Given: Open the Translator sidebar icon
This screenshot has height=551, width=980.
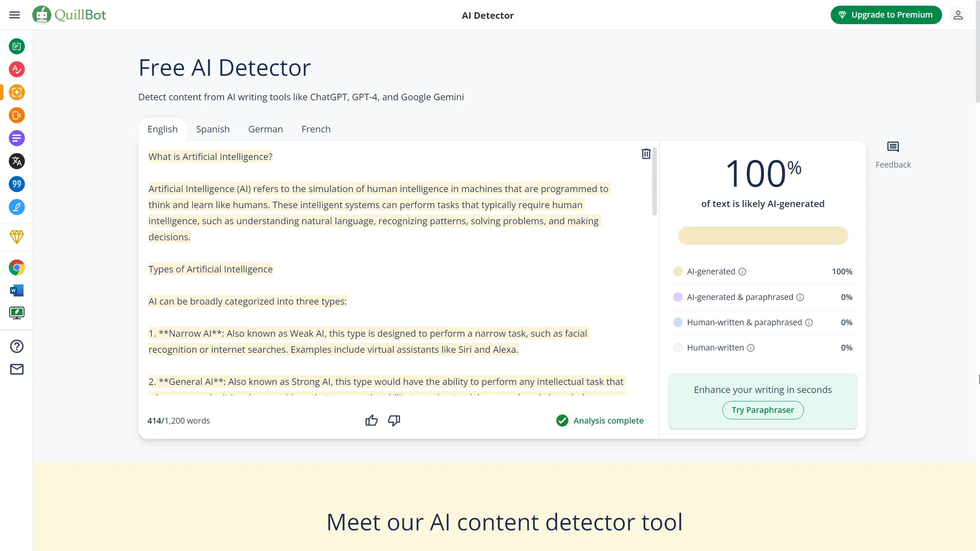Looking at the screenshot, I should 17,161.
